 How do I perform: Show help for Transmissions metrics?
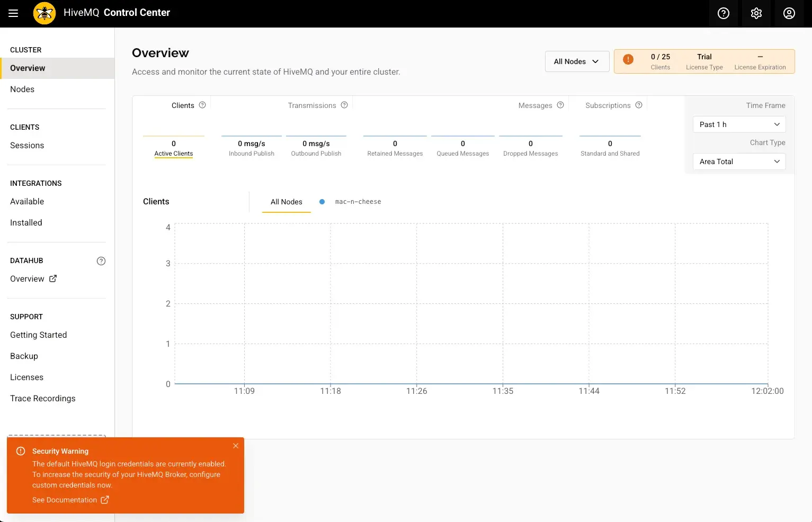pyautogui.click(x=344, y=105)
